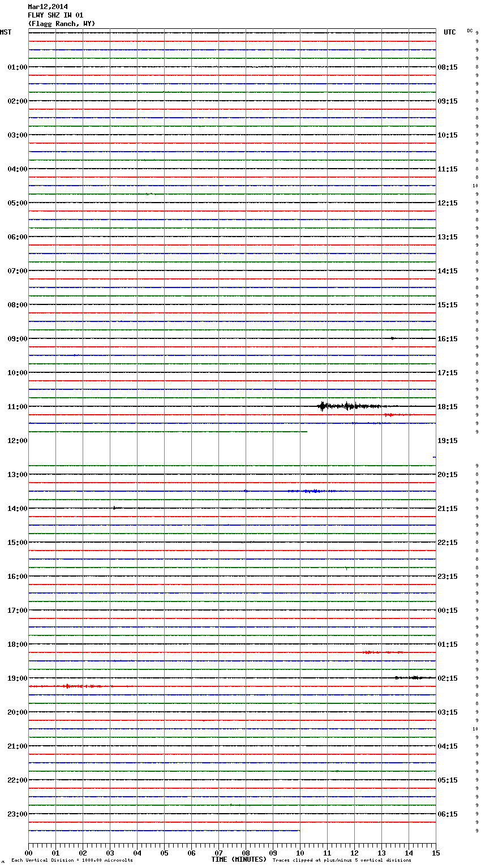Click the "03:00" MST hour label

(x=17, y=135)
